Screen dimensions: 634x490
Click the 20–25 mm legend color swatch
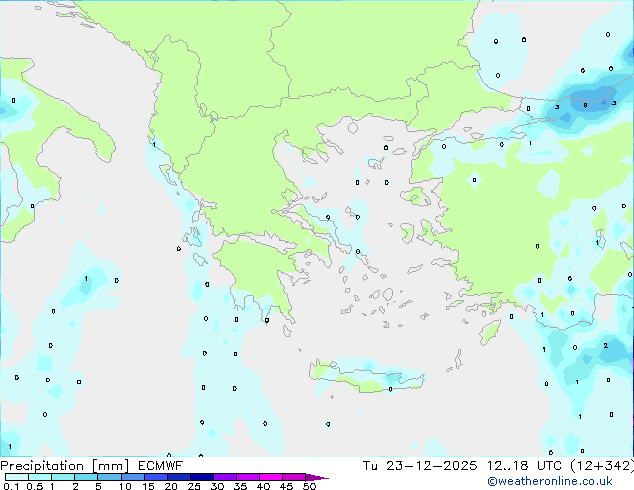click(179, 477)
